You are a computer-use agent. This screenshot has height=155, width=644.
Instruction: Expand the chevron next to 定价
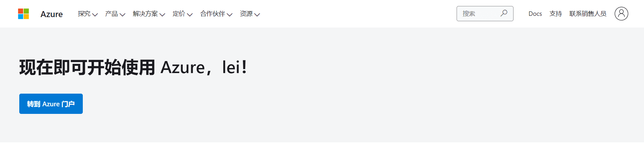(x=190, y=15)
